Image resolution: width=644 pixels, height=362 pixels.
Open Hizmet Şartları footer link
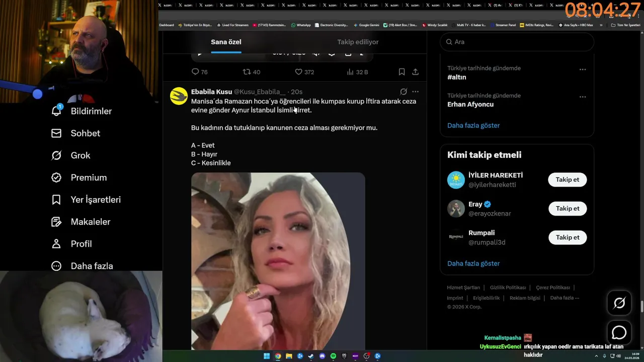pyautogui.click(x=463, y=288)
